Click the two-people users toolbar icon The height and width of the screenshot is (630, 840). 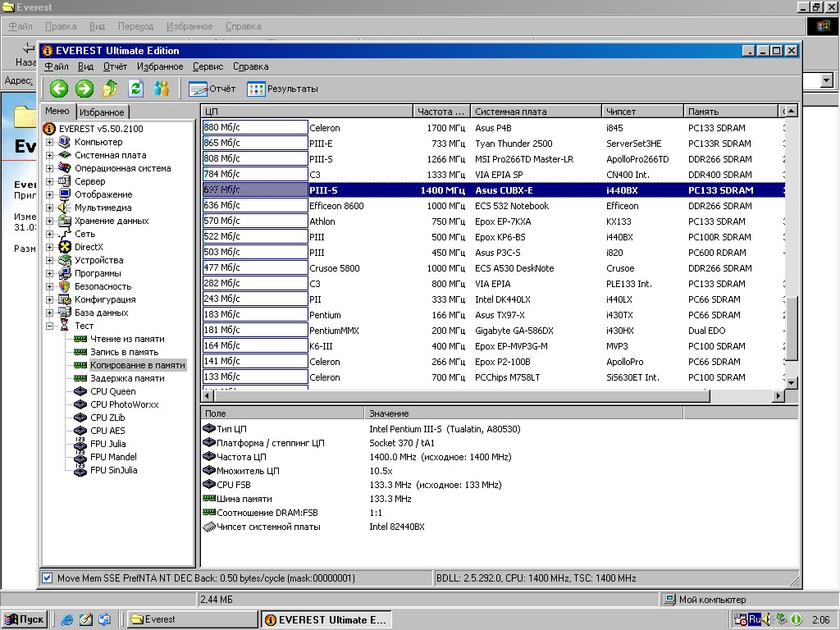(x=162, y=89)
